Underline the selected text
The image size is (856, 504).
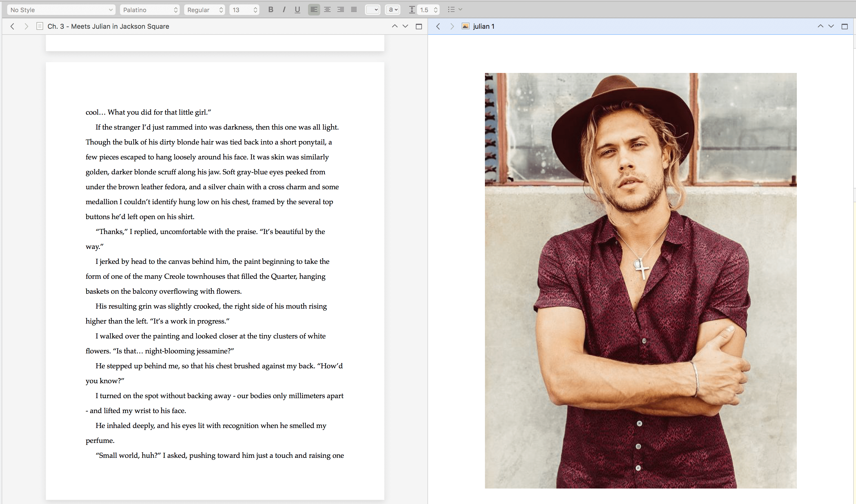point(297,9)
